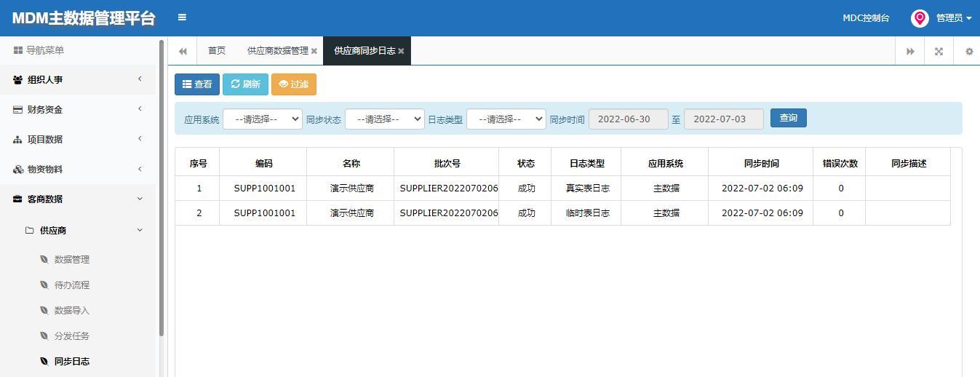Close the 供应商同步日志 tab
This screenshot has width=980, height=377.
(x=401, y=51)
